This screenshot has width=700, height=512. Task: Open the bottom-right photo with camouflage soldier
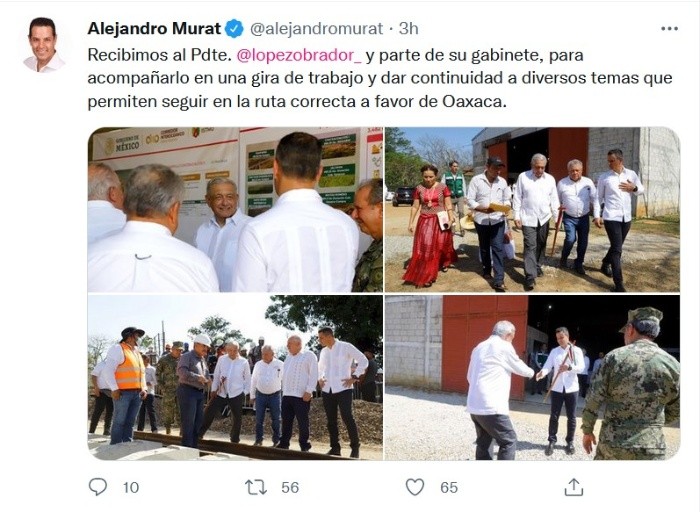pyautogui.click(x=532, y=377)
